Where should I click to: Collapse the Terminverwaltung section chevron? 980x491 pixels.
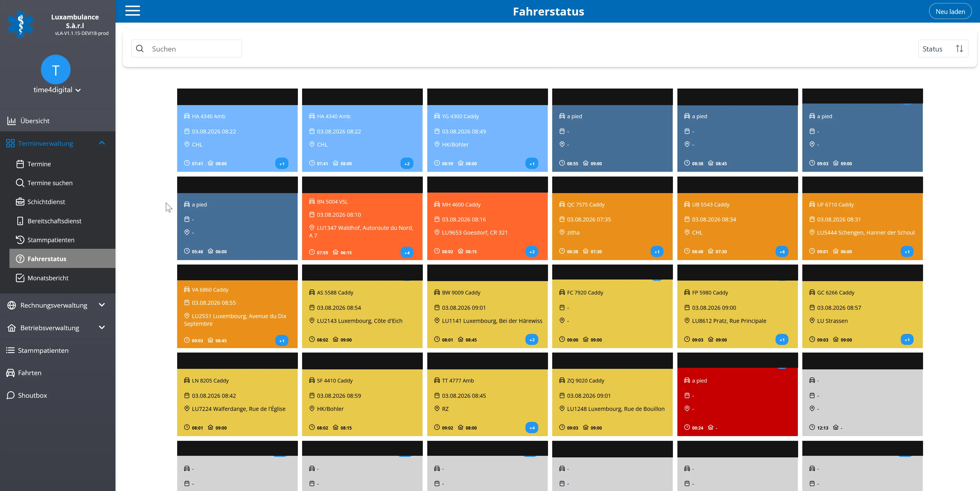coord(102,143)
